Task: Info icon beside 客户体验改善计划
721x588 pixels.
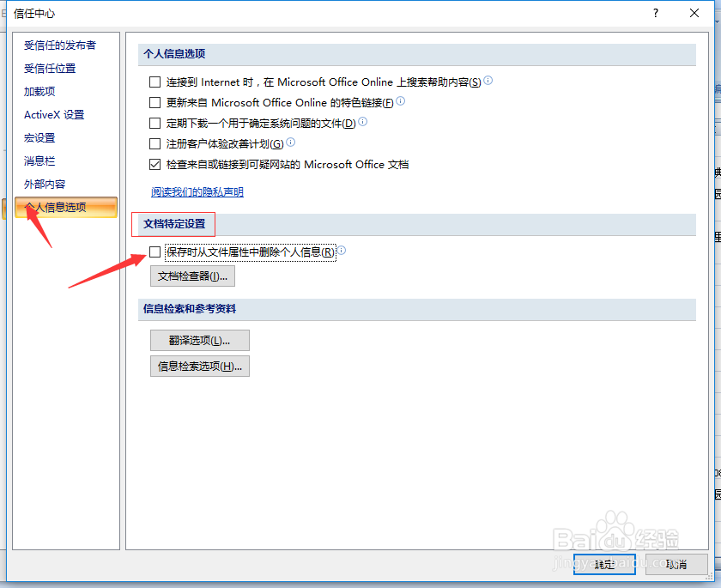Action: click(x=291, y=142)
